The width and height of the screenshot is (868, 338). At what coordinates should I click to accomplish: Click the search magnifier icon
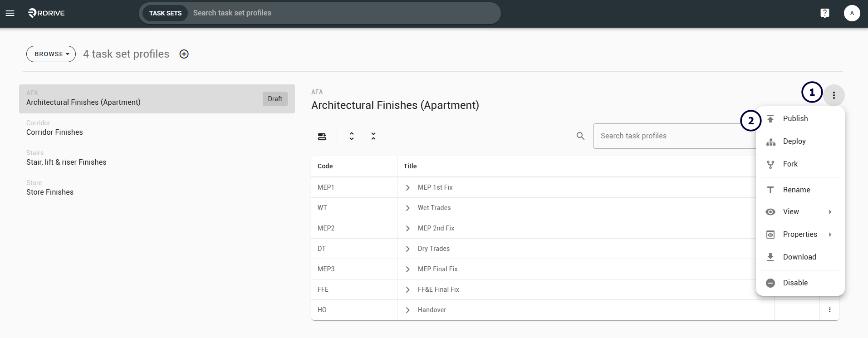point(580,136)
